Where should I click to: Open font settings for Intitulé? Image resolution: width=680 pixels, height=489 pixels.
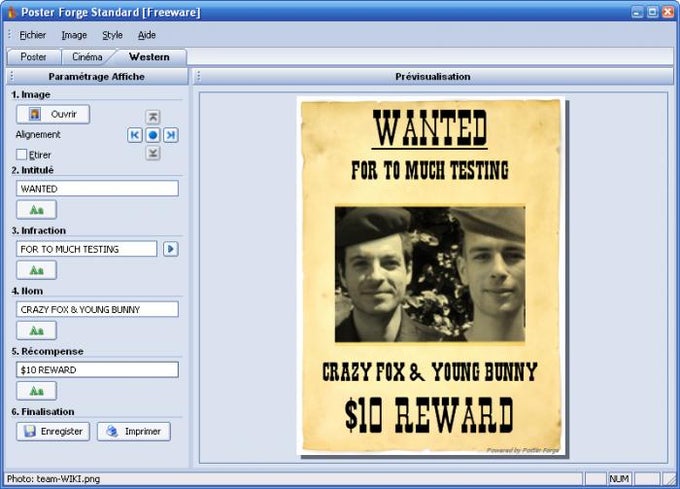tap(36, 210)
